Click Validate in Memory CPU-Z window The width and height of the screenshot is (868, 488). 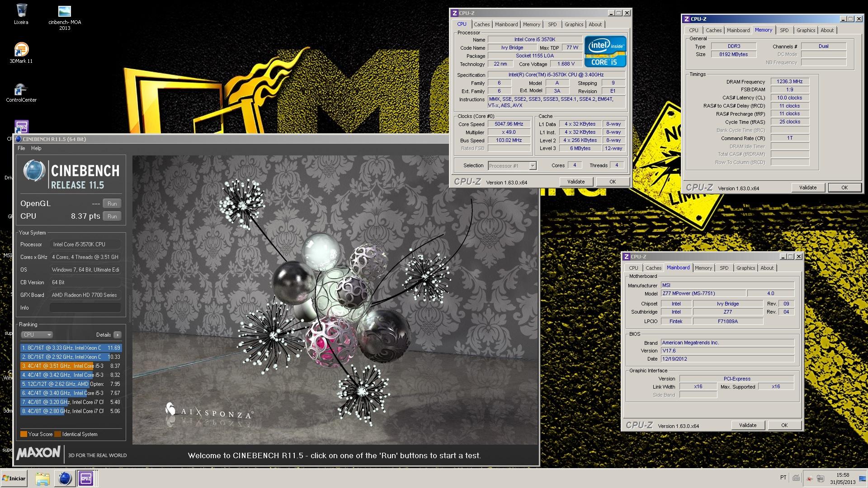(808, 188)
